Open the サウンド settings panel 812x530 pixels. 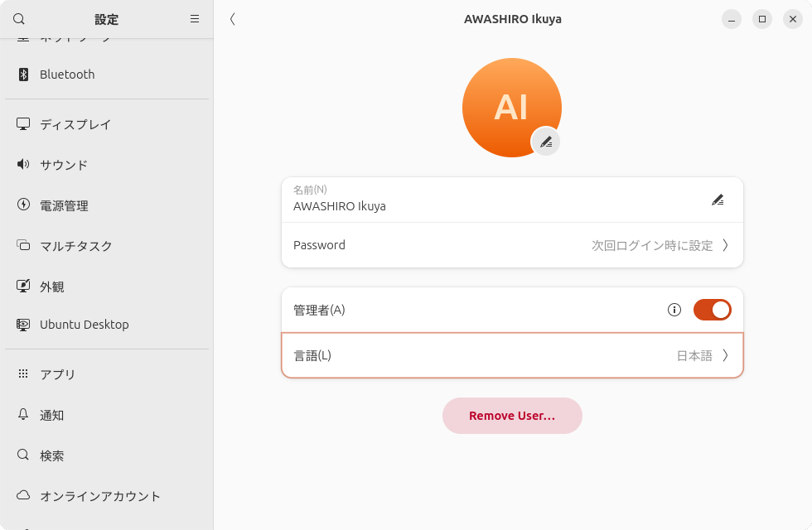point(63,165)
